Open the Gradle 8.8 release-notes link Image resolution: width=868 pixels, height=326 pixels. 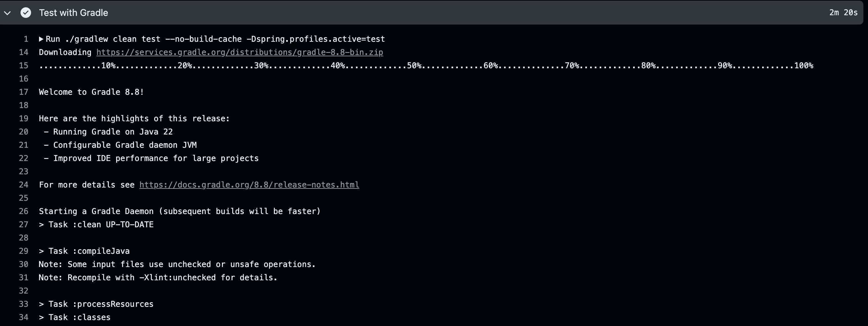249,185
